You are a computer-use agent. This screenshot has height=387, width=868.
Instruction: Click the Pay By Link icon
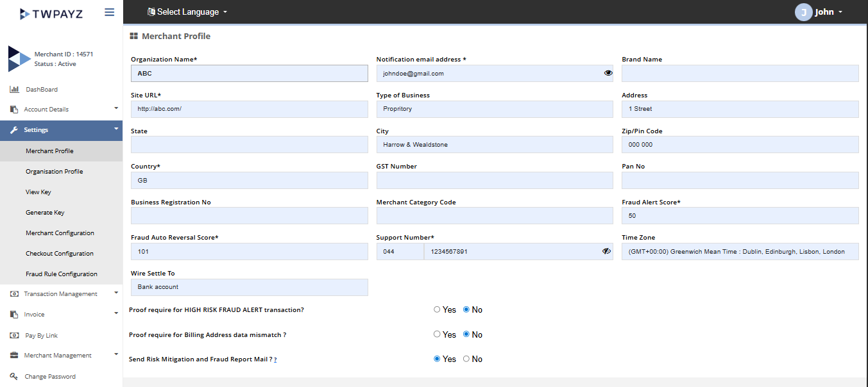(x=14, y=335)
